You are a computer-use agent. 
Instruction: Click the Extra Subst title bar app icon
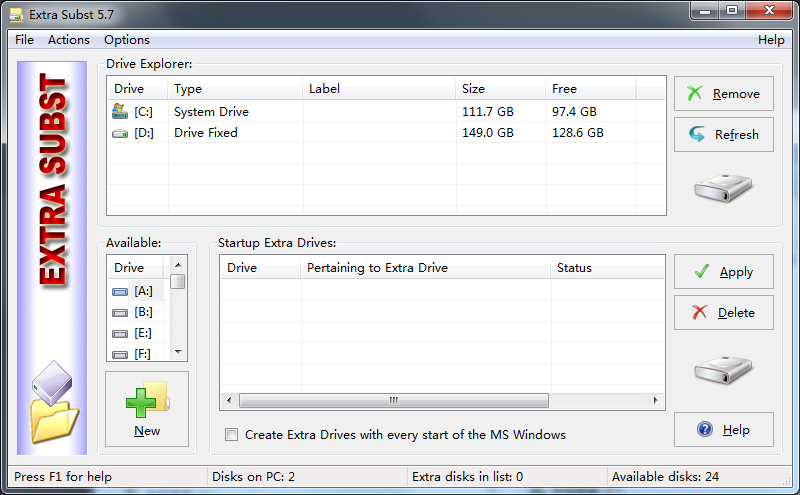tap(16, 15)
